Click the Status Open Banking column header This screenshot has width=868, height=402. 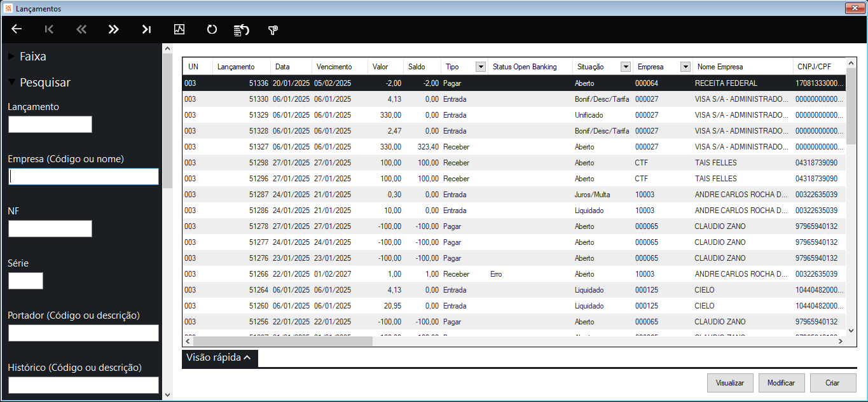(530, 67)
